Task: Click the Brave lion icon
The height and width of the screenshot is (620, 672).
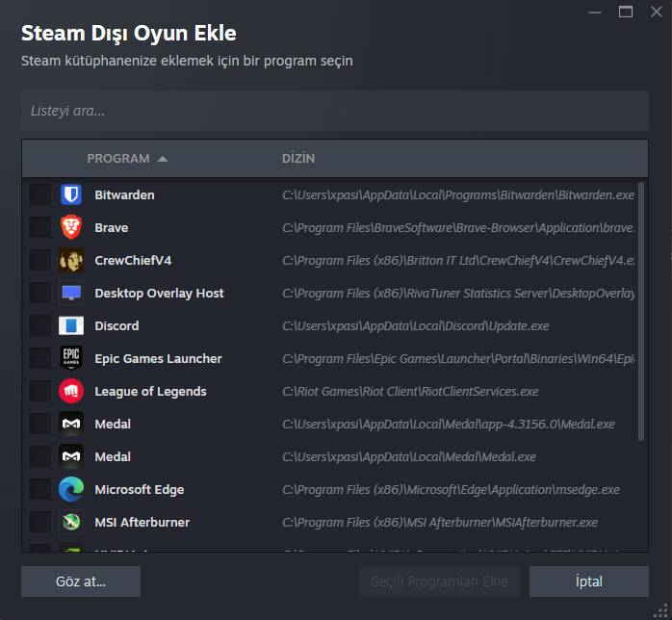Action: (71, 227)
